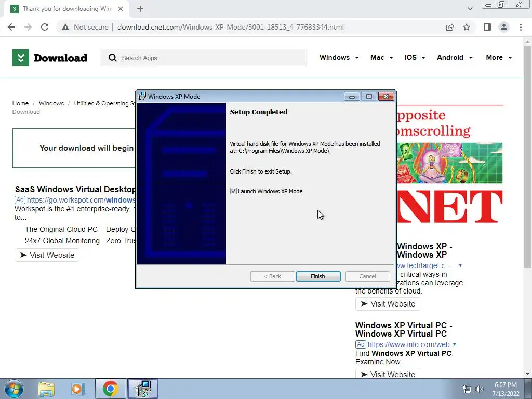Click the Download site wordmark
Viewport: 532px width, 399px height.
pos(61,58)
